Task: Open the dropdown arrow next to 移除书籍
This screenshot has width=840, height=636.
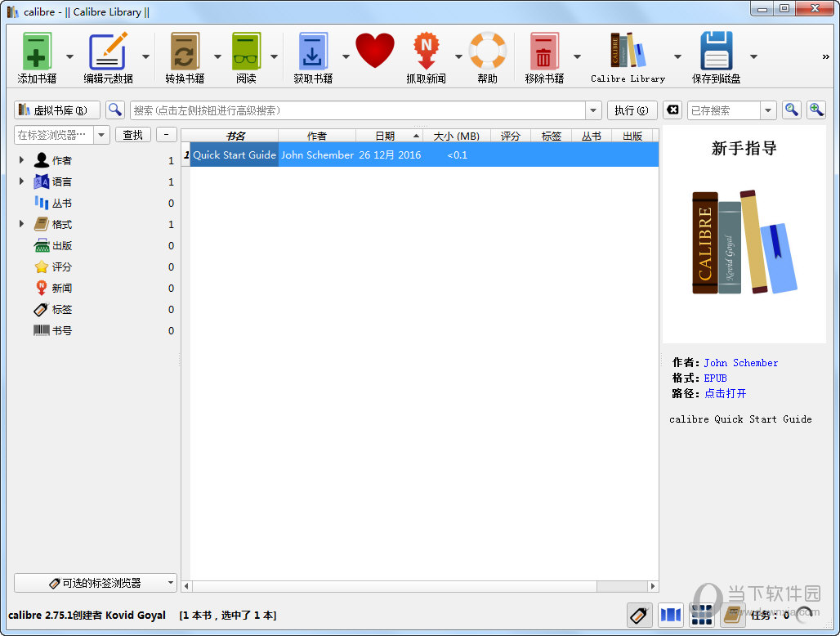Action: coord(577,56)
